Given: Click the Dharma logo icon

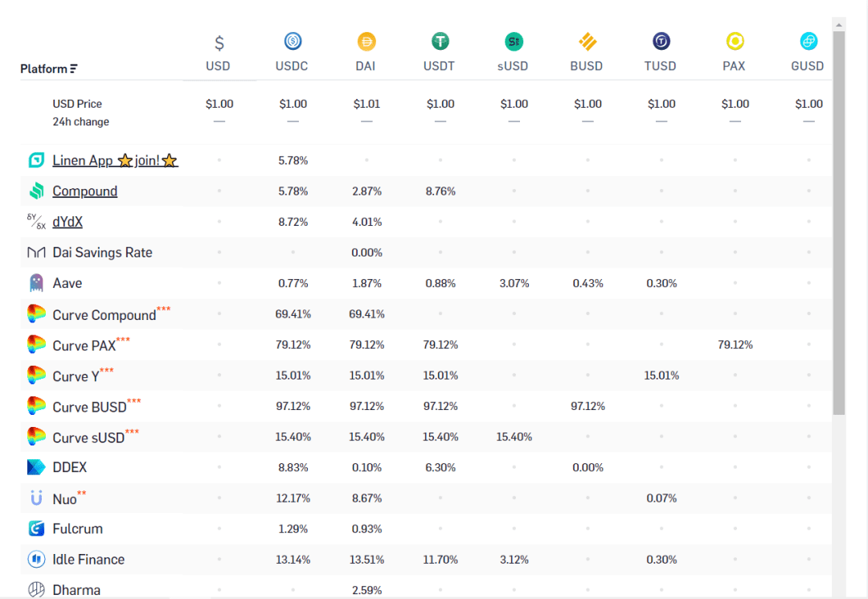Looking at the screenshot, I should pos(36,589).
